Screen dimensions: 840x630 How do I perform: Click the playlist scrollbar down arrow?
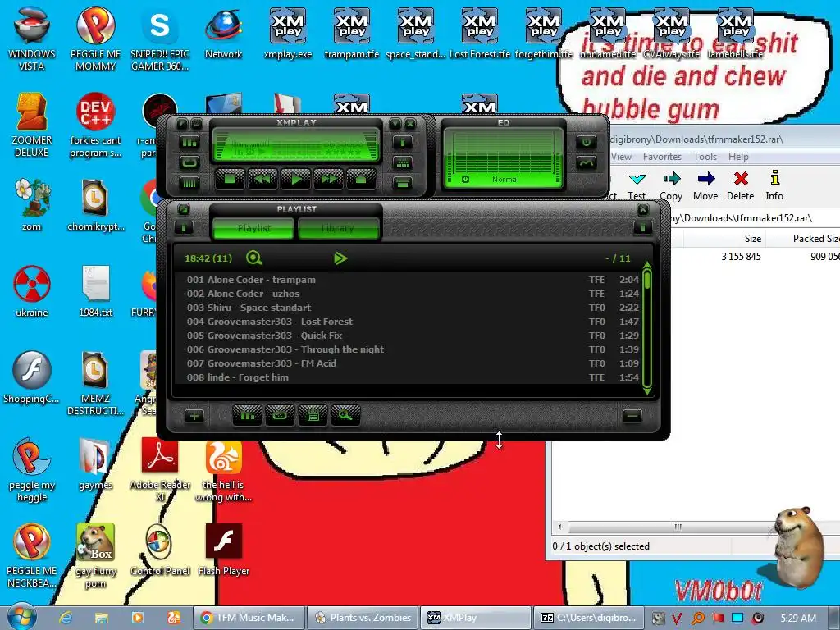coord(647,391)
